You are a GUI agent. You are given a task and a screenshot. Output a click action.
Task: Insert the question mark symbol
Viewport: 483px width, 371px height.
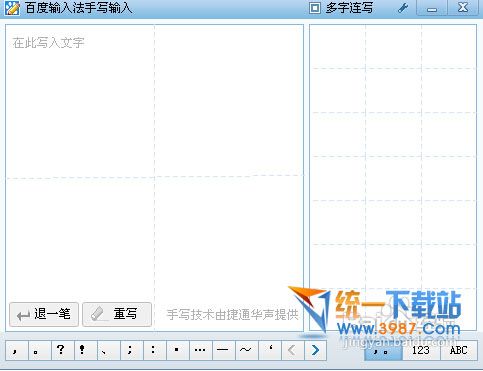(63, 350)
